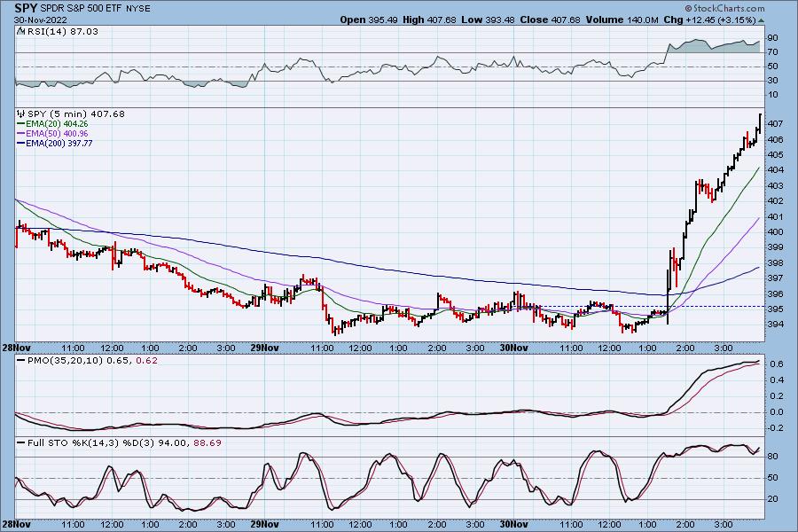Click the small chart icon before RSI(14)
Image resolution: width=798 pixels, height=532 pixels.
[20, 32]
